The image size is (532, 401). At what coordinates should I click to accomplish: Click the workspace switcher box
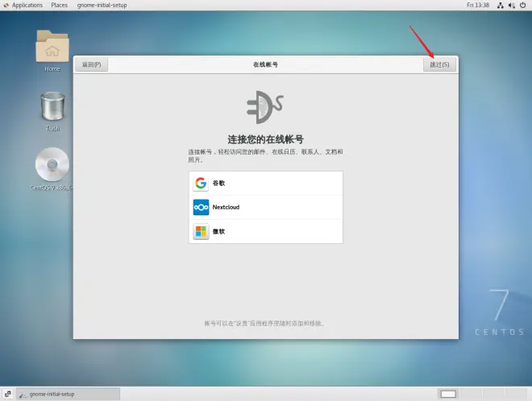pyautogui.click(x=448, y=394)
